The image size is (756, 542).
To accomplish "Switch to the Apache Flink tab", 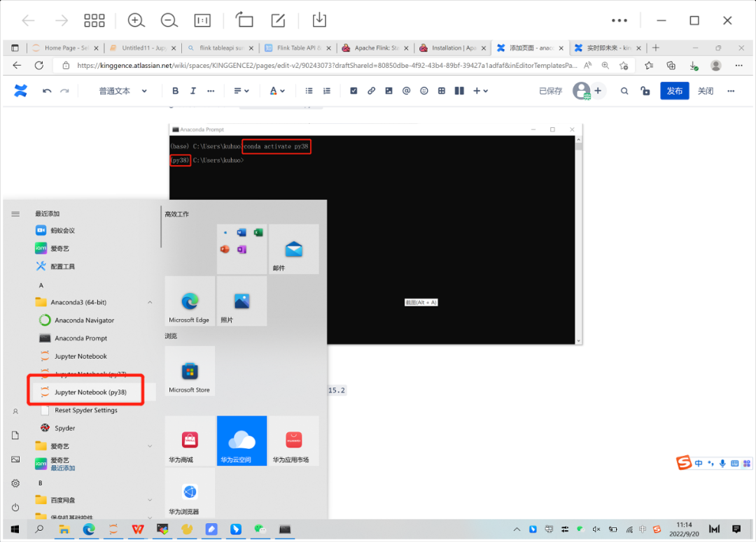I will [375, 48].
